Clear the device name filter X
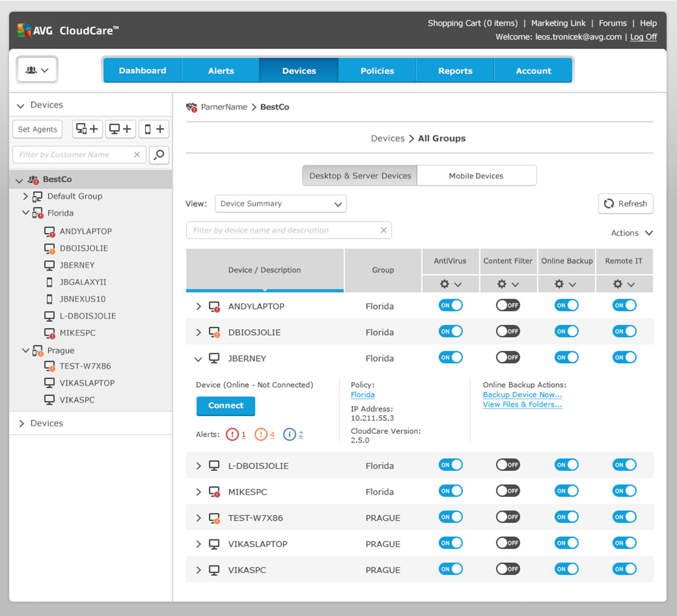This screenshot has height=616, width=677. pos(384,230)
